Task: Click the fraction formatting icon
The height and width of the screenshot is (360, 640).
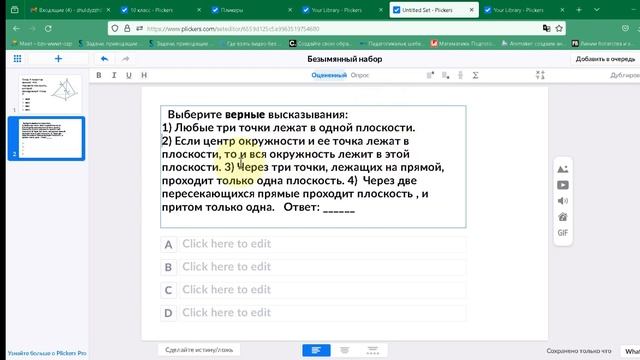Action: [x=460, y=75]
